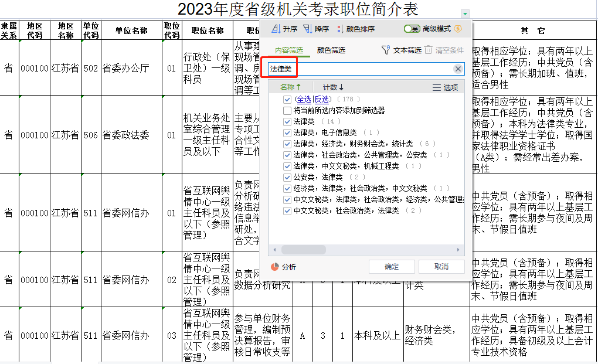Select the 地区代码 header cell
598x364 pixels.
pyautogui.click(x=35, y=30)
